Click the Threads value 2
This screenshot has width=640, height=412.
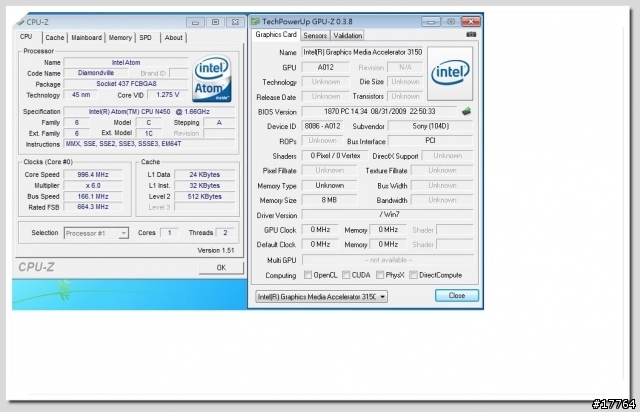pos(224,233)
